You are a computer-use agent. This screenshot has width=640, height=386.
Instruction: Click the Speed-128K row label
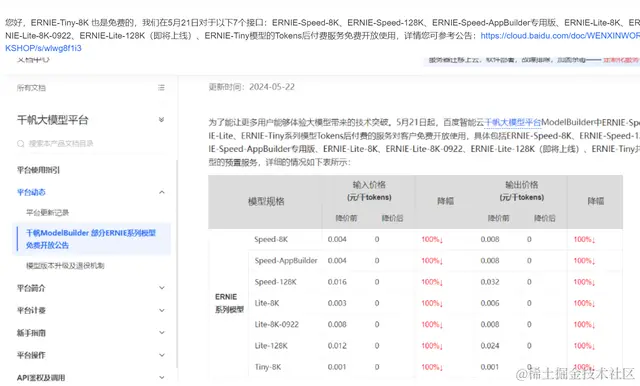pos(276,282)
